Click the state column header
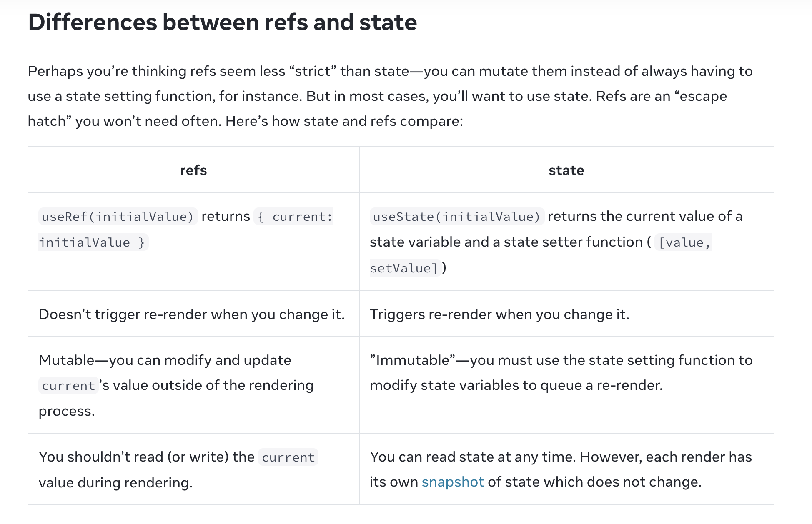812x524 pixels. tap(566, 170)
